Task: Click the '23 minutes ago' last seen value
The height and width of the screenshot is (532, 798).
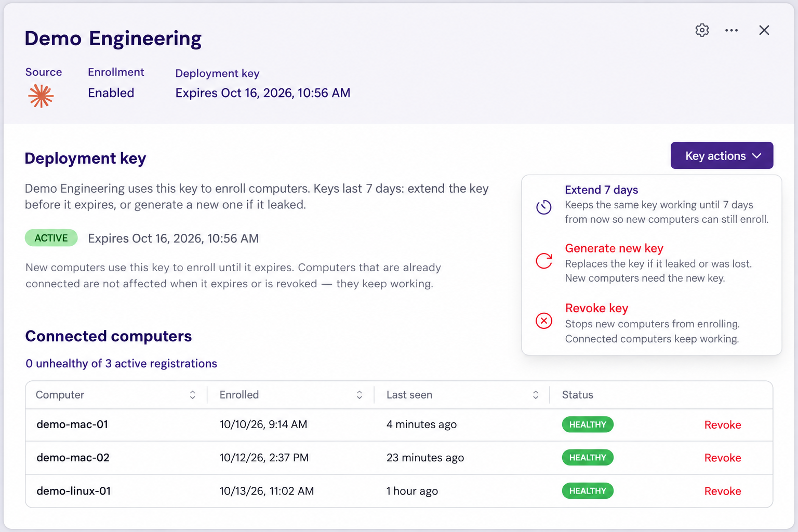Action: coord(425,458)
